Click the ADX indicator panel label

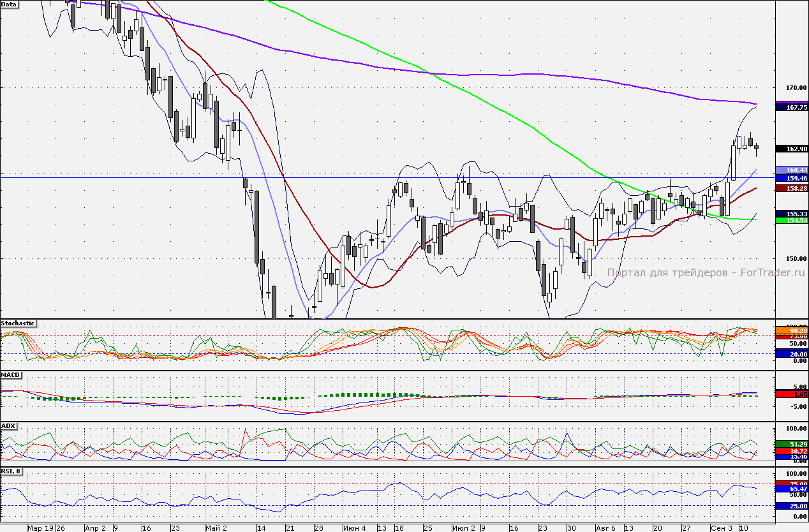[8, 425]
